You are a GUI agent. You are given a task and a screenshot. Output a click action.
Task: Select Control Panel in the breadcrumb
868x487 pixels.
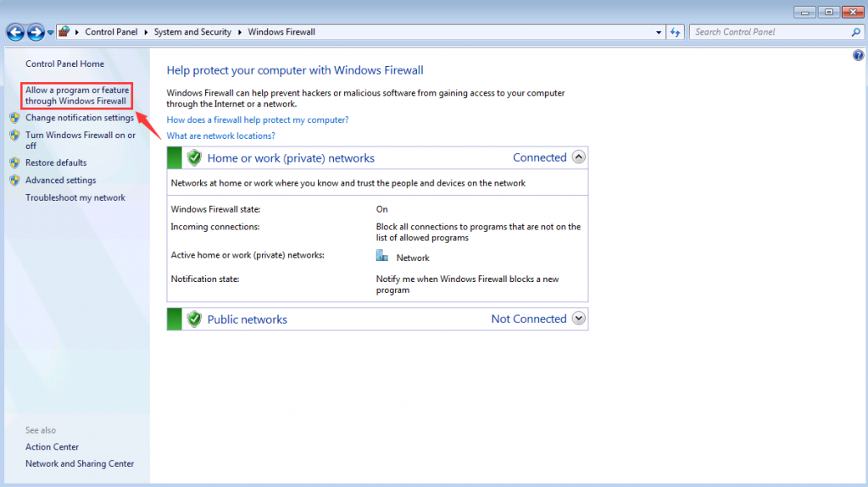111,32
